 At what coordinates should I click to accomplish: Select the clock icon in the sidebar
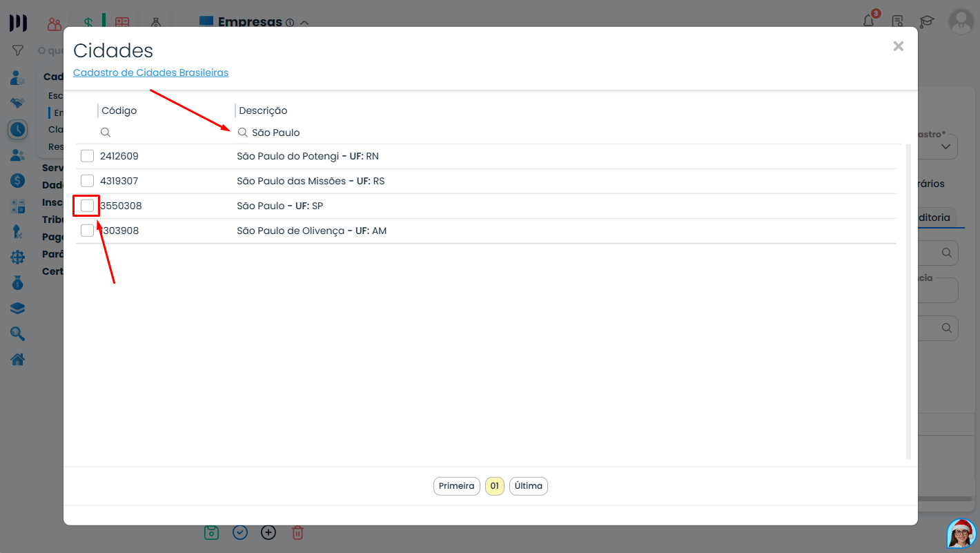coord(18,129)
